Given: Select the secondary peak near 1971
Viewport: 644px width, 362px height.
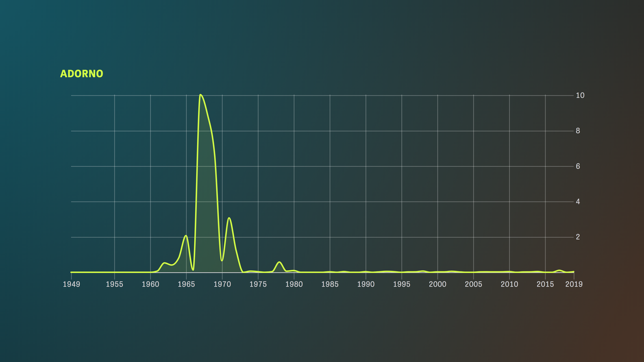Looking at the screenshot, I should coord(229,218).
